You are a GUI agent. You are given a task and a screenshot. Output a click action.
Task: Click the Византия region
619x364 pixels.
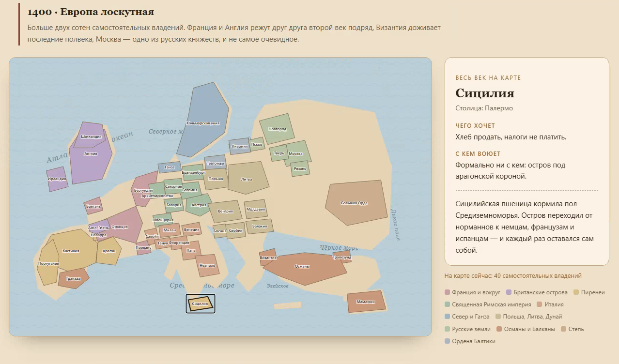click(268, 258)
